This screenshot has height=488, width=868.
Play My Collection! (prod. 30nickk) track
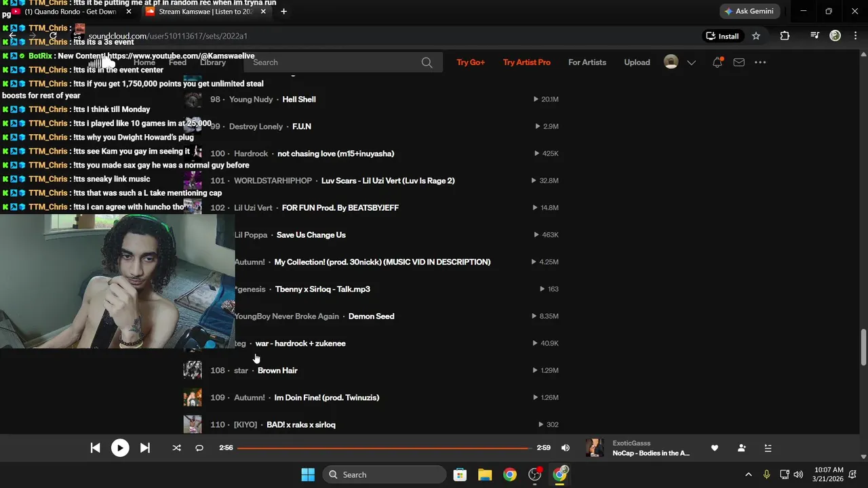pos(382,262)
